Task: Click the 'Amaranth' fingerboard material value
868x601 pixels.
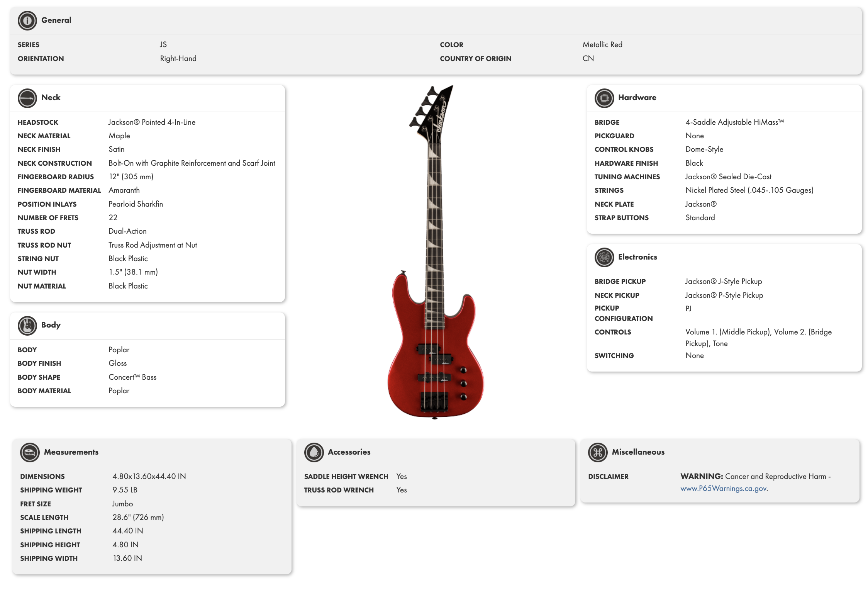Action: (124, 190)
